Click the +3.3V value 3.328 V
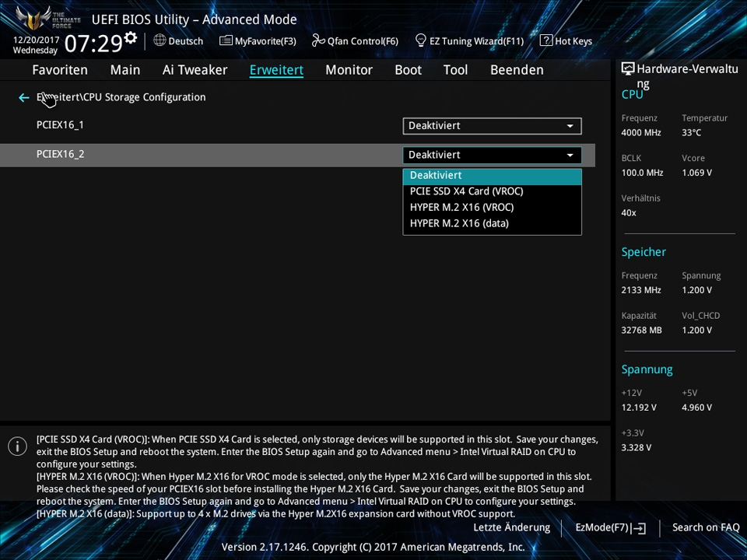 (636, 448)
